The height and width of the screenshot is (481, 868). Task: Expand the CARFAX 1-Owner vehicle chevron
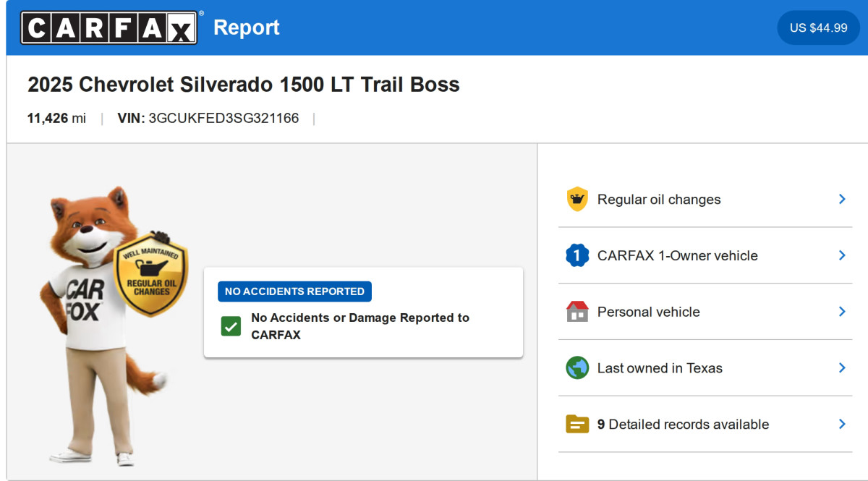click(x=842, y=255)
